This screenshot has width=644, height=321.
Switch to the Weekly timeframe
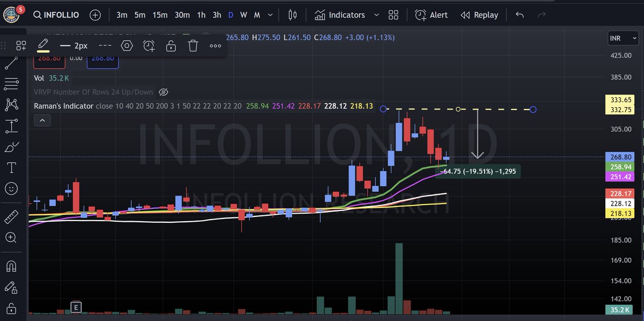point(243,14)
